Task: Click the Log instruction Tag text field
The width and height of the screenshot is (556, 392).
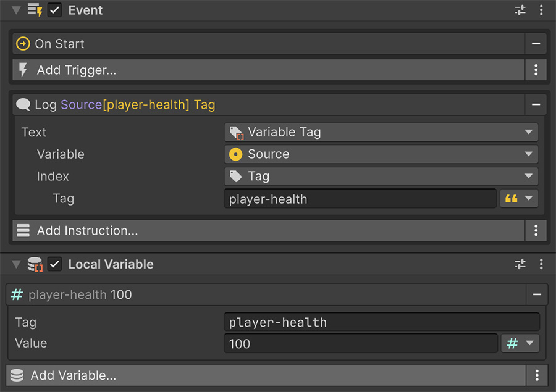Action: click(360, 199)
